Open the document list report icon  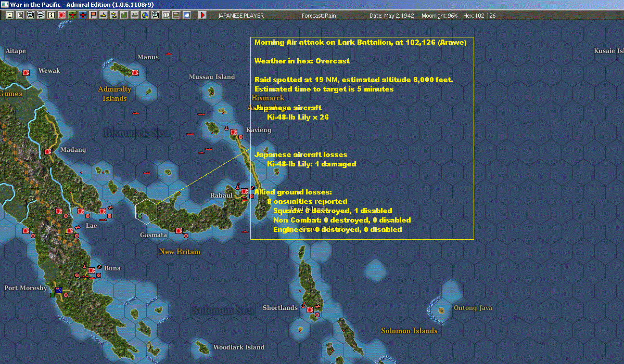tap(20, 15)
